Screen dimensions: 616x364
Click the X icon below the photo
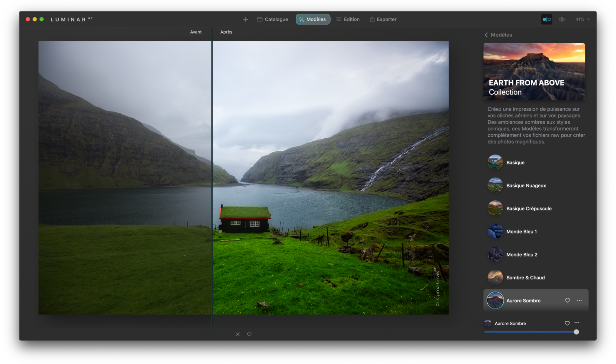(x=238, y=334)
